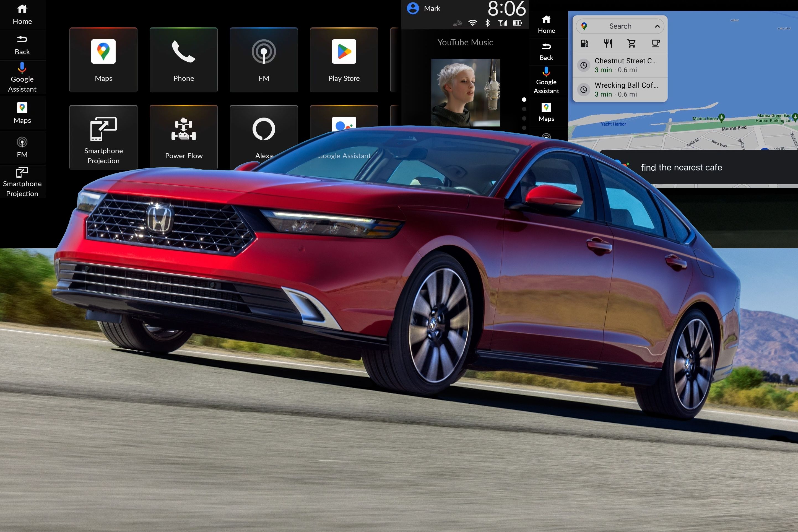
Task: Open the Play Store app tile
Action: click(x=344, y=60)
